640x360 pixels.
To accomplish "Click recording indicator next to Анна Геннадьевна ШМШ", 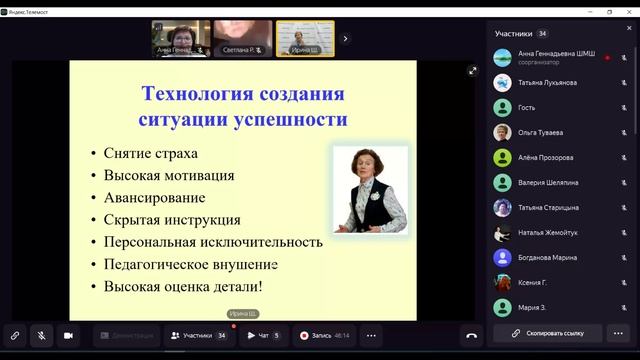I will pos(607,58).
